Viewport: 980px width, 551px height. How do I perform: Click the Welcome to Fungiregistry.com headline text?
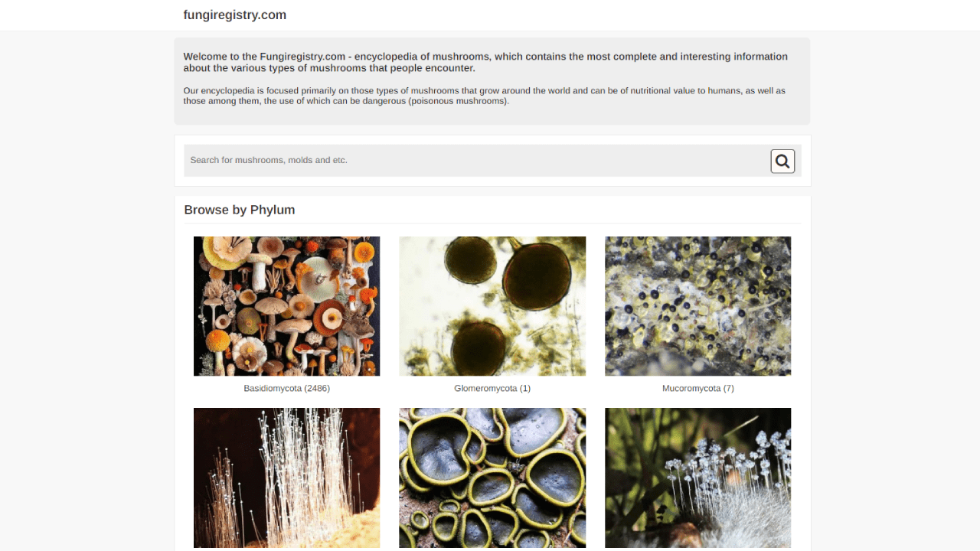[x=485, y=62]
